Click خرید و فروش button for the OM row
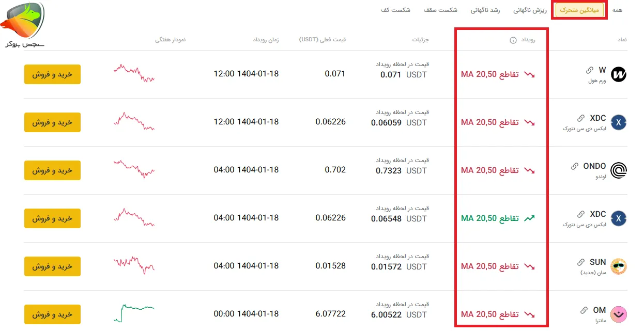The width and height of the screenshot is (644, 333). (x=52, y=314)
